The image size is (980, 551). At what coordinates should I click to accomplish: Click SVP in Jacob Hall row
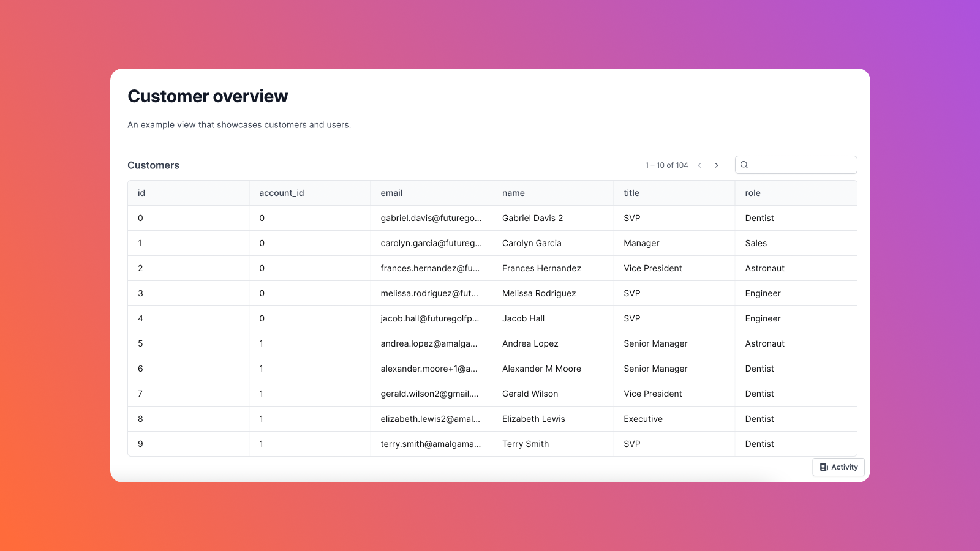click(x=631, y=318)
